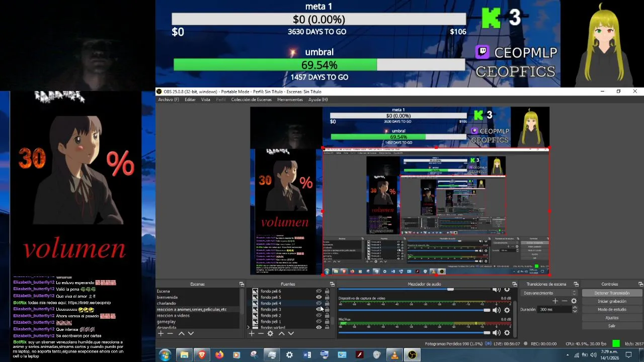Open Mic/Aux audio settings gear
This screenshot has height=362, width=644.
[x=507, y=332]
